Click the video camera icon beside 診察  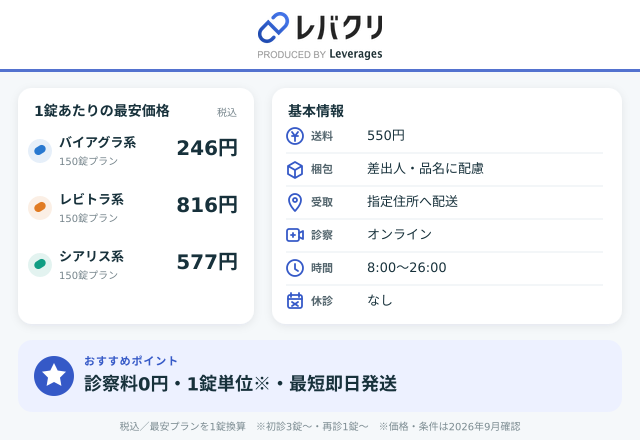(295, 235)
